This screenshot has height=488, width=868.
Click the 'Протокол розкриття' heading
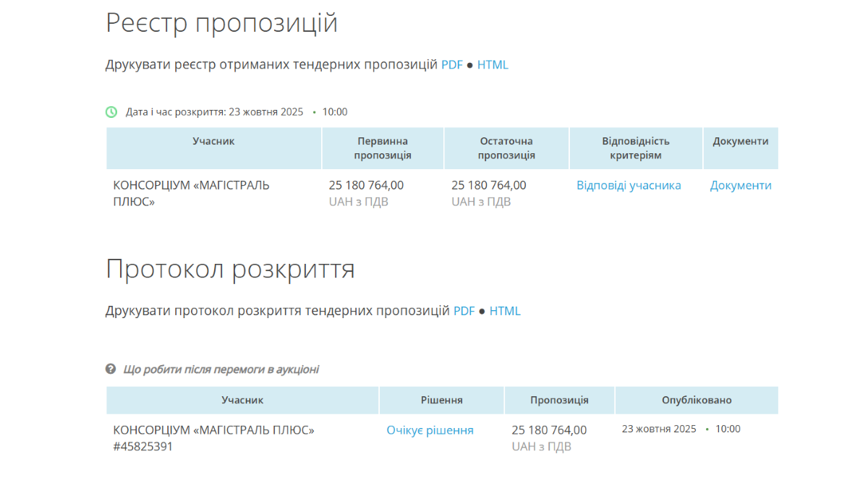coord(230,269)
